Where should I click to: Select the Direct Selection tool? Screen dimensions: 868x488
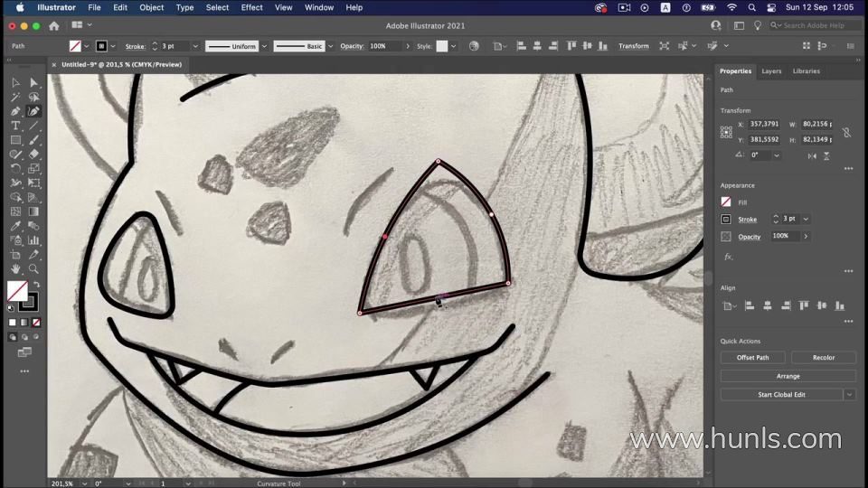33,82
